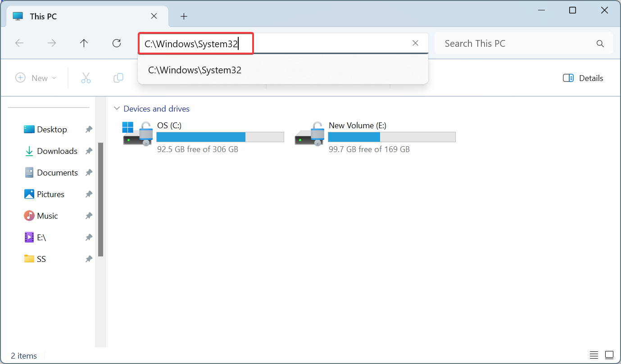Click the 2 items status text
621x364 pixels.
pyautogui.click(x=24, y=356)
